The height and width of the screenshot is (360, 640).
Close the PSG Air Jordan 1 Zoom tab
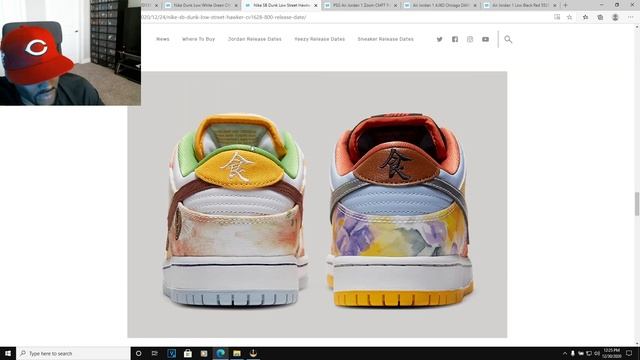click(395, 5)
